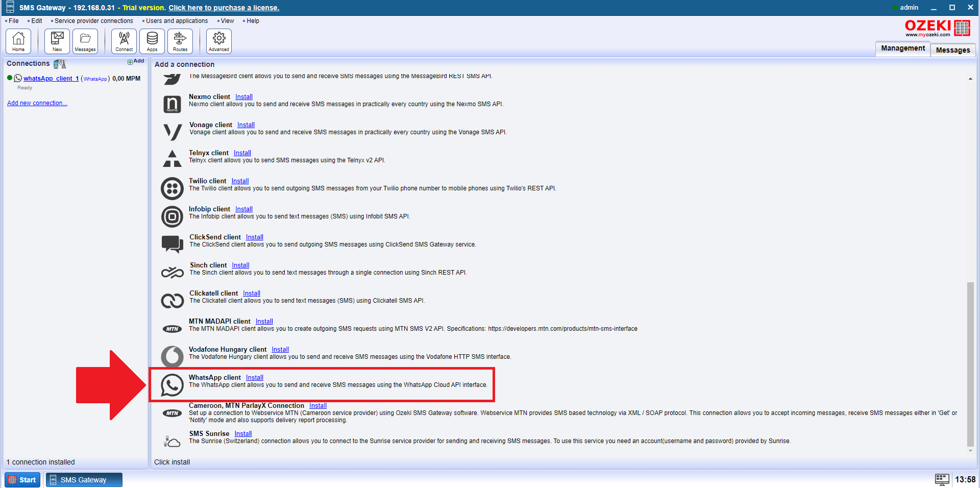The height and width of the screenshot is (488, 980).
Task: Open the Home toolbar button
Action: (x=18, y=41)
